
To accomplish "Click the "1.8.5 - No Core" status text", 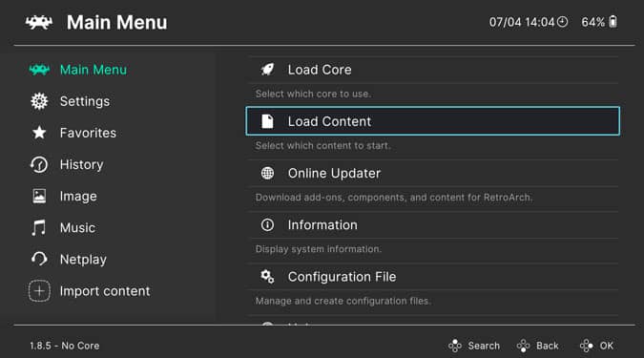I will click(x=65, y=346).
